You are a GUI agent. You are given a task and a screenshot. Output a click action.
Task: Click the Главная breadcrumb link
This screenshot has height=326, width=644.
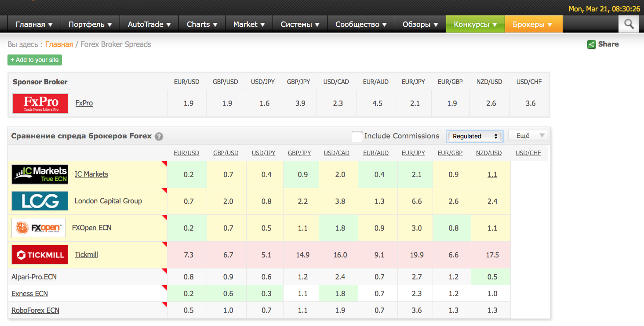tap(59, 44)
